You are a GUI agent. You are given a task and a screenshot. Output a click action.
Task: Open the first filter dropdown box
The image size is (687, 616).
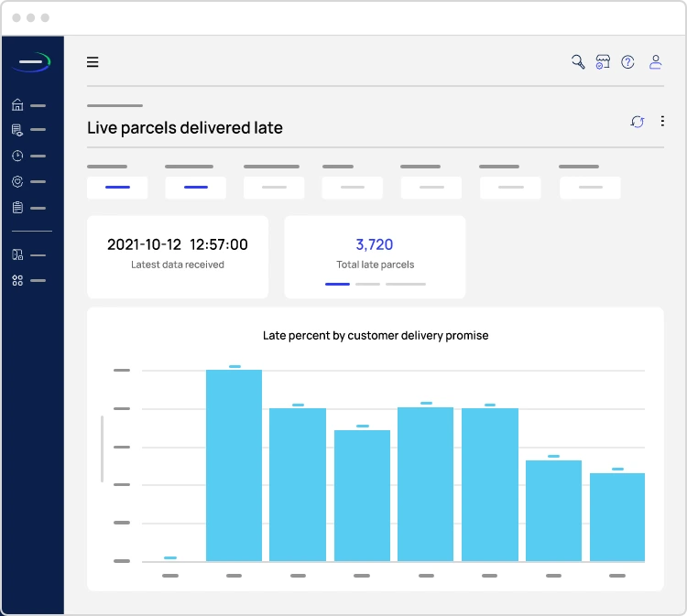pos(117,188)
